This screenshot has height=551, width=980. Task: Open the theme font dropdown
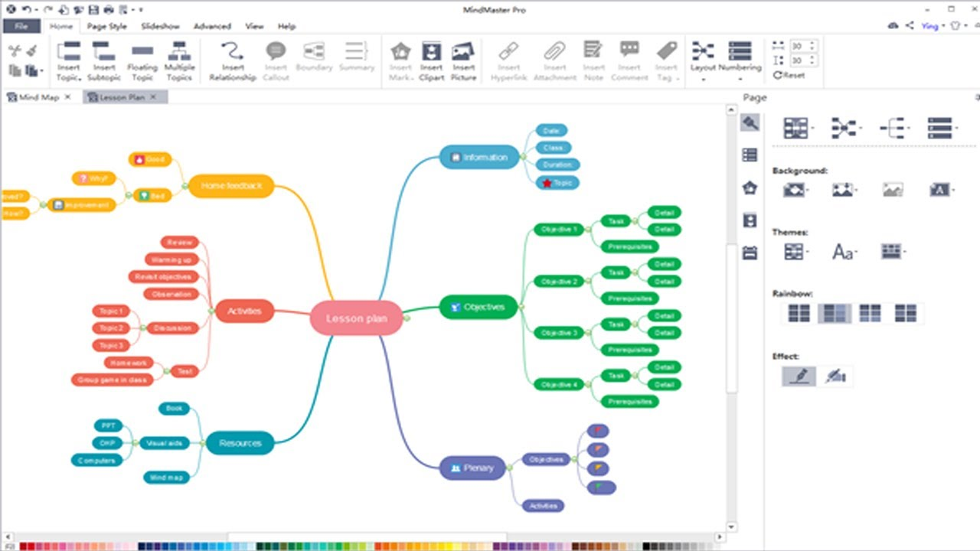click(x=844, y=252)
